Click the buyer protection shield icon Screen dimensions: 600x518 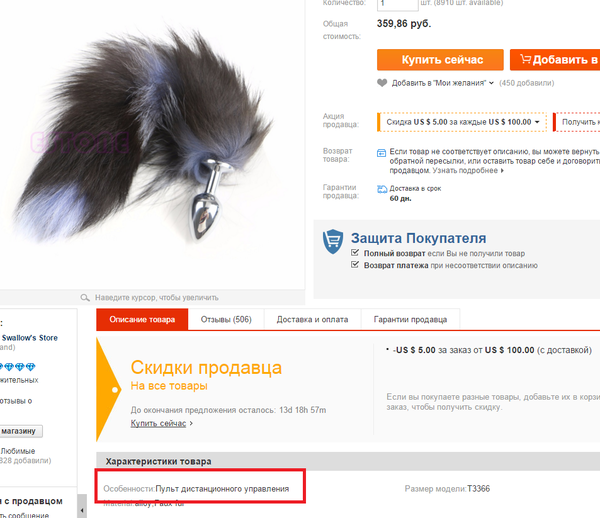pyautogui.click(x=333, y=241)
